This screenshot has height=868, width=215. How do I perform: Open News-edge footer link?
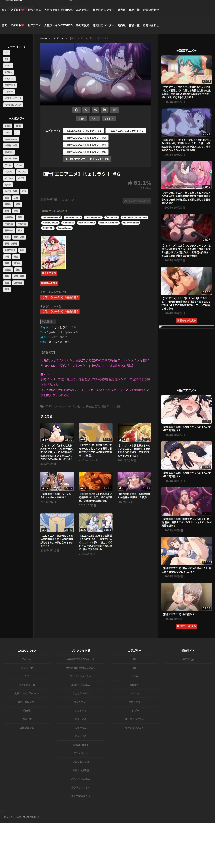click(x=81, y=745)
